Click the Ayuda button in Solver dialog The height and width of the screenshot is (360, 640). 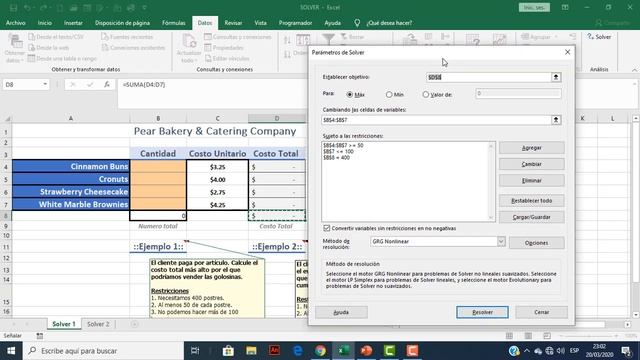pos(341,312)
